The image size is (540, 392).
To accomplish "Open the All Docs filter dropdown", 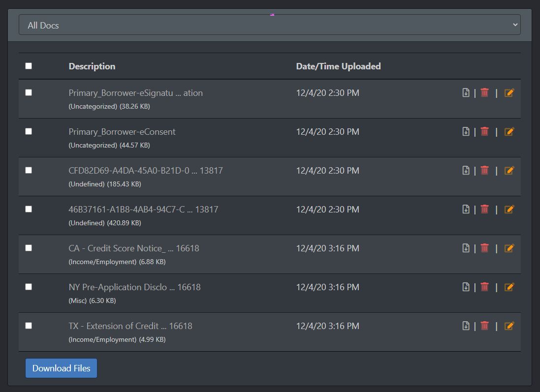I will tap(269, 25).
